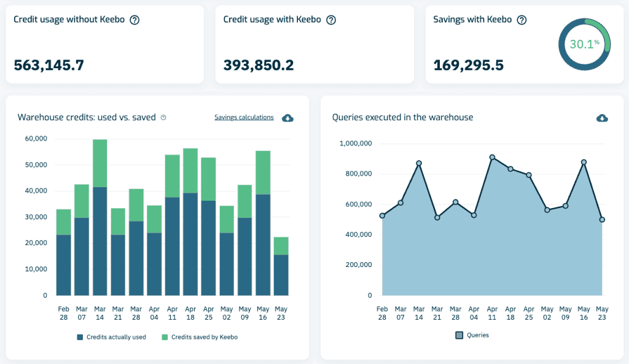
Task: Click the 1,000,000 axis label on queries chart
Action: coord(356,144)
